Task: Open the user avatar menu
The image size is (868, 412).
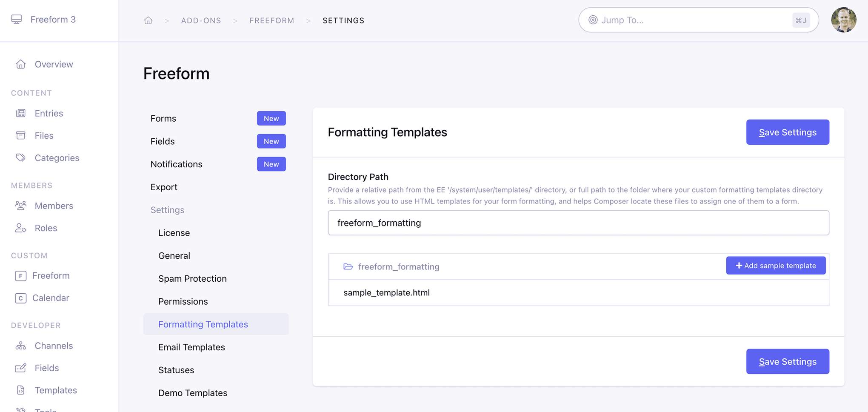Action: tap(843, 20)
